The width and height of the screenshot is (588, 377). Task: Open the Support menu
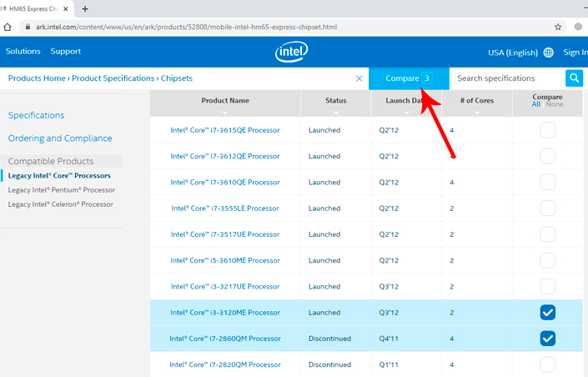[x=66, y=52]
